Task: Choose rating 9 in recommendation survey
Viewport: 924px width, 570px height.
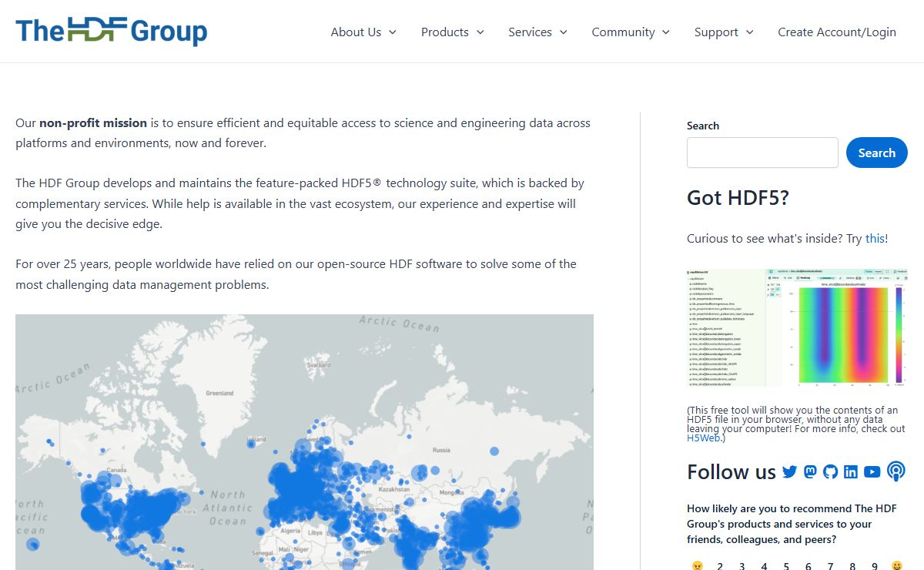Action: tap(875, 566)
